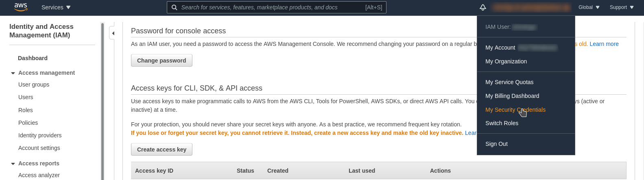Open the Support dropdown menu
This screenshot has width=644, height=180.
(x=622, y=7)
